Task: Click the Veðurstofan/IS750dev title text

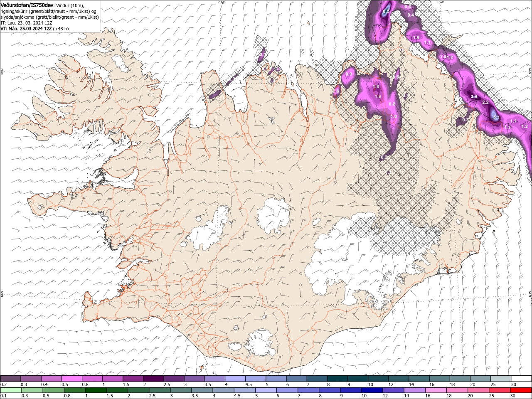Action: click(27, 5)
